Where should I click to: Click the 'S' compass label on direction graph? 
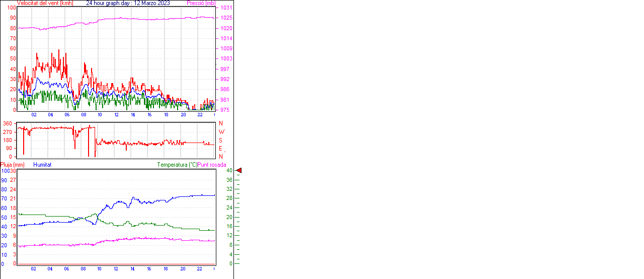220,140
